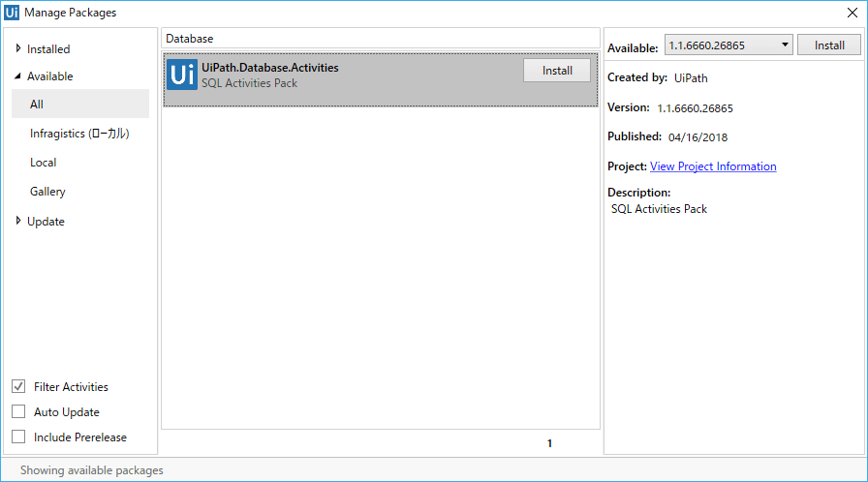Collapse the Available tree node arrow

[x=17, y=75]
